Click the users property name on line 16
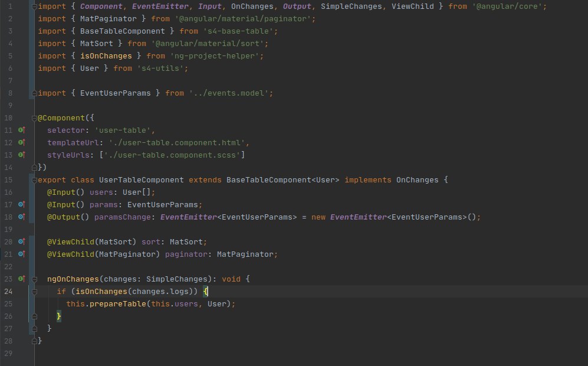This screenshot has width=588, height=366. [x=101, y=192]
